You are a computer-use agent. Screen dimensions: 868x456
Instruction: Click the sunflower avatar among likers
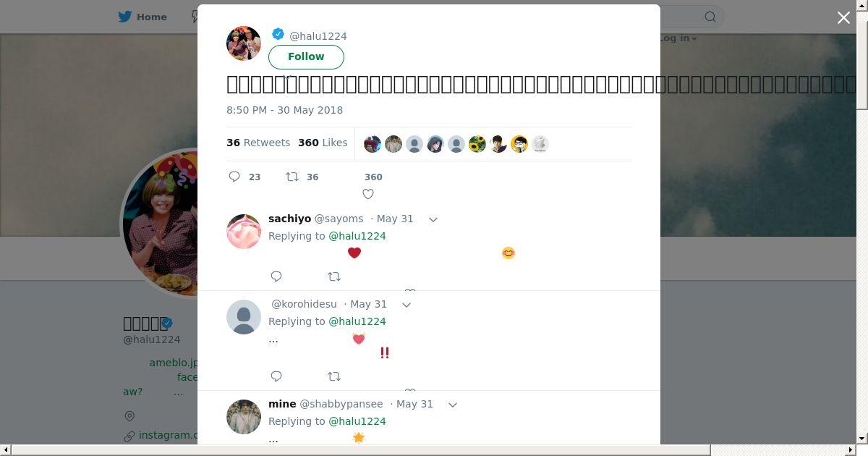pos(477,144)
